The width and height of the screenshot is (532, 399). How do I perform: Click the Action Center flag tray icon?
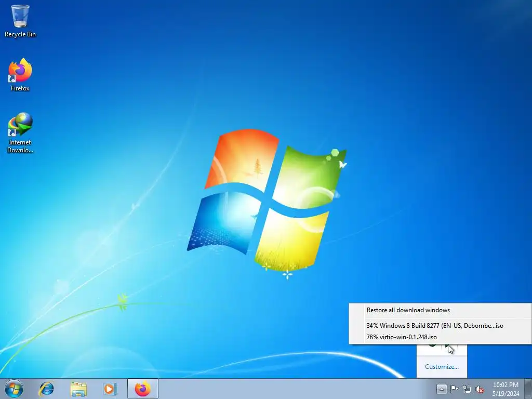click(x=454, y=389)
